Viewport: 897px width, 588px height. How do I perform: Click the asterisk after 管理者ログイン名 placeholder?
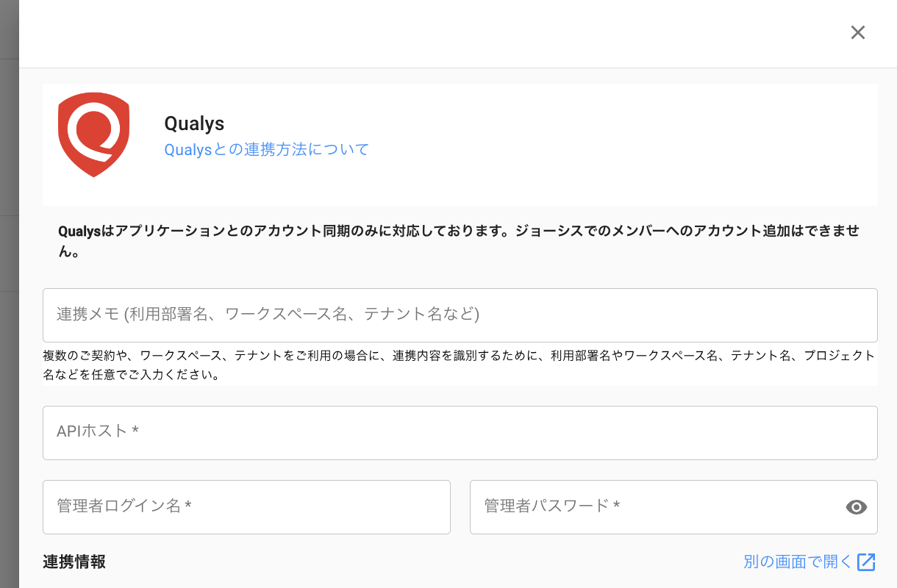pos(188,506)
